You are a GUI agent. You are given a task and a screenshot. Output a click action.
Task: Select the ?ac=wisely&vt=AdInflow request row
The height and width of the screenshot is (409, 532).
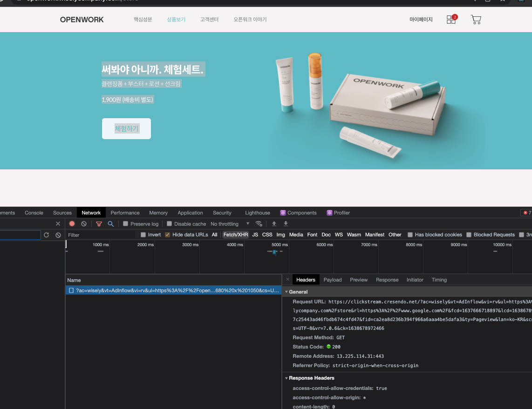click(x=173, y=290)
